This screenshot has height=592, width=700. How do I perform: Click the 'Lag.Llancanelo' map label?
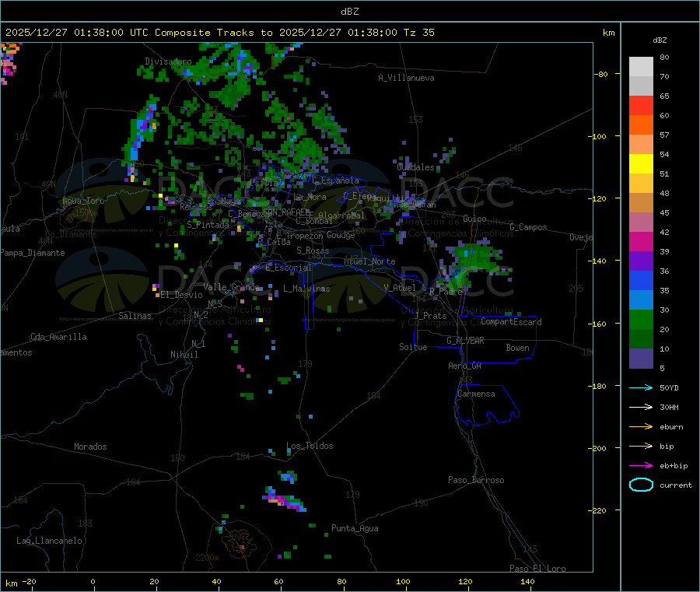(x=49, y=541)
